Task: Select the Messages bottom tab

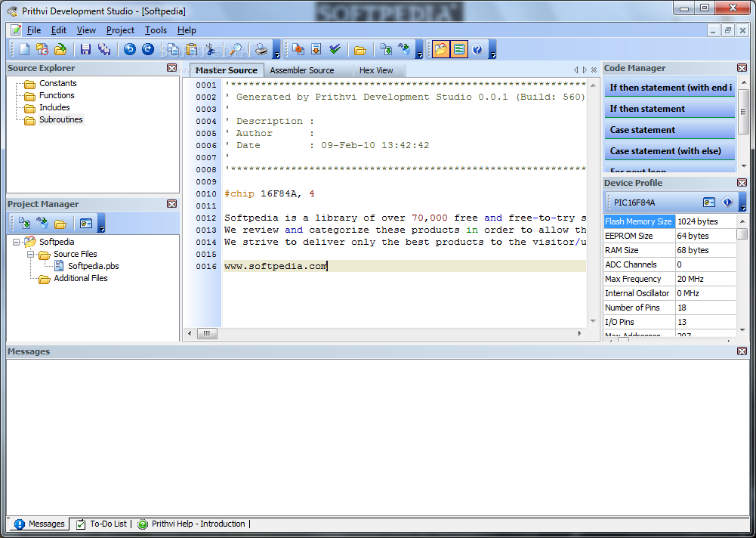Action: 39,524
